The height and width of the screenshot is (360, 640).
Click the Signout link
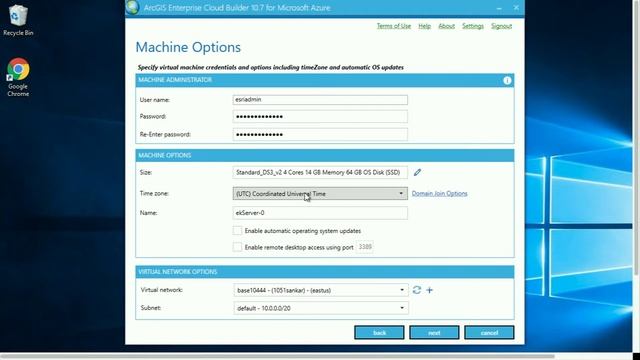click(501, 26)
